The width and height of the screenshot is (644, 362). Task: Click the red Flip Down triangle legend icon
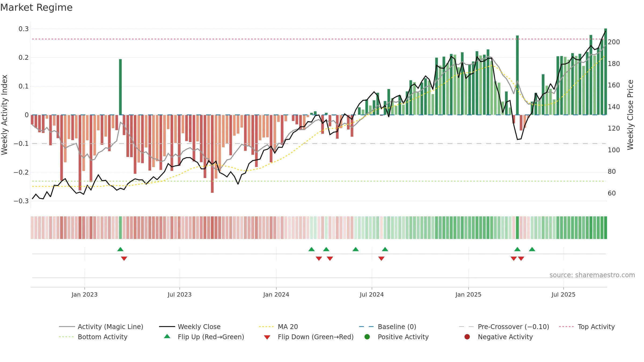(267, 337)
